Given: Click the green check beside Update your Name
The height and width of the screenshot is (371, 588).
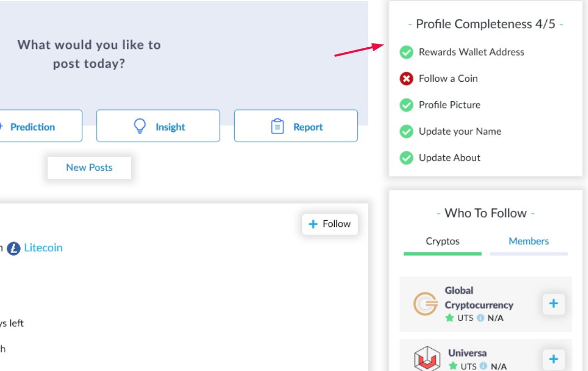Looking at the screenshot, I should [406, 131].
